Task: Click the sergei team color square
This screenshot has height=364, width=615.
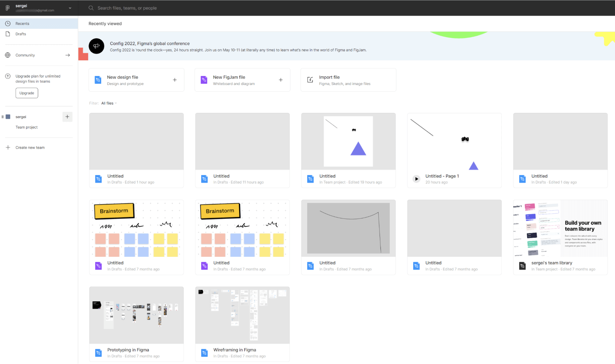Action: (x=8, y=117)
